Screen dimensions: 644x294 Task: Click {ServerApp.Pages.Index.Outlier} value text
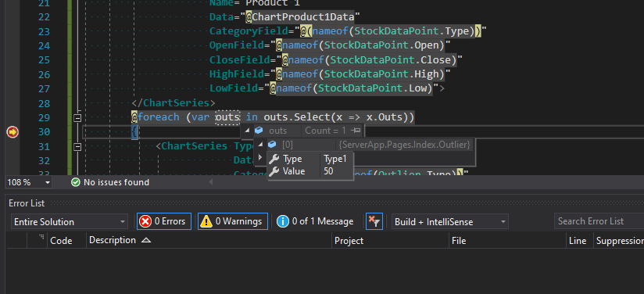[405, 145]
